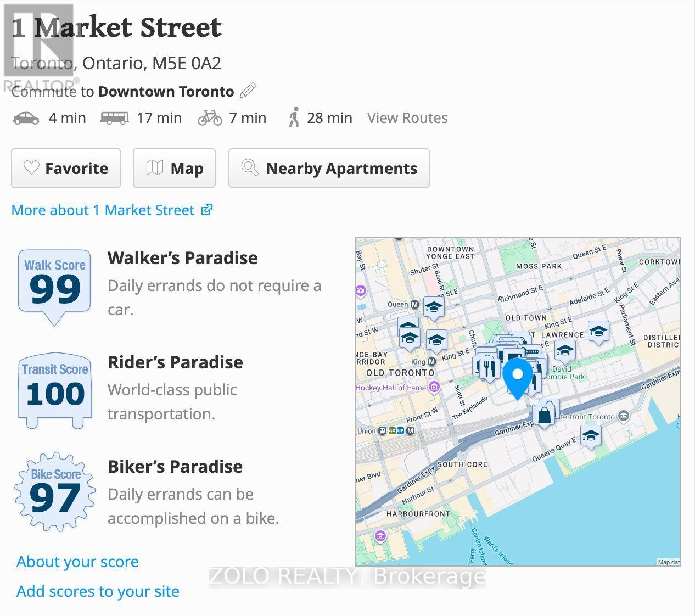
Task: Click the Bike Score 97 badge
Action: tap(54, 492)
